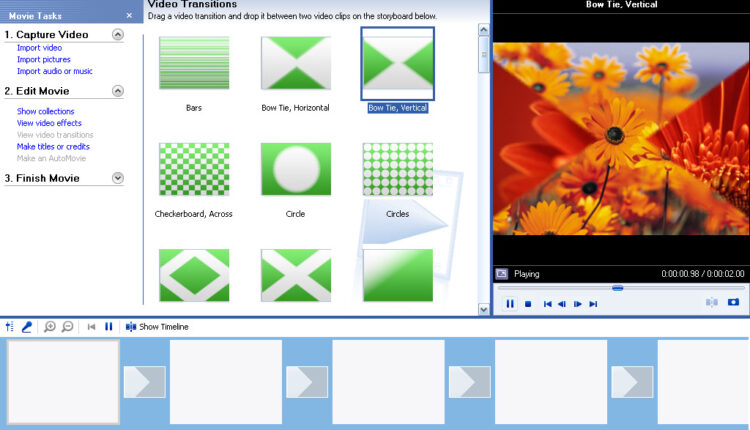
Task: Jump back in preview monitor
Action: click(547, 303)
